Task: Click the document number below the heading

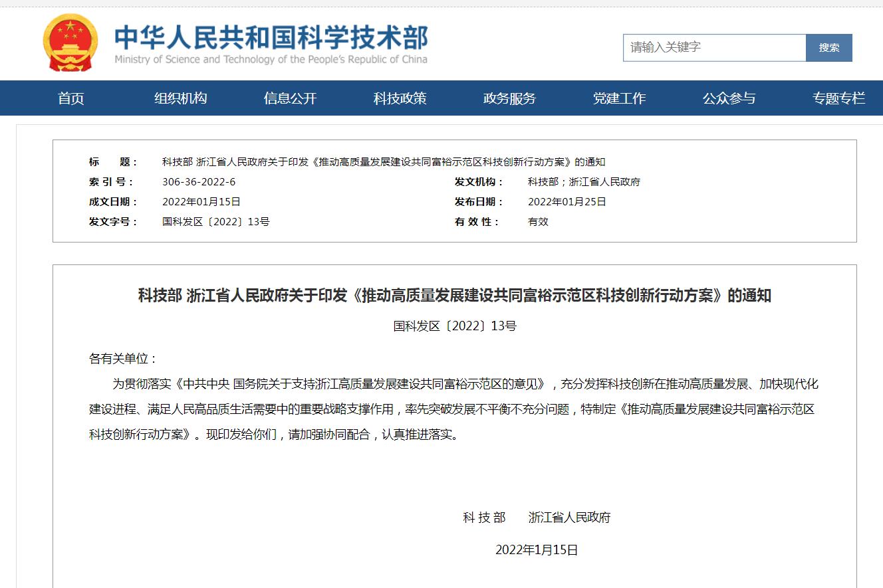Action: pyautogui.click(x=455, y=326)
